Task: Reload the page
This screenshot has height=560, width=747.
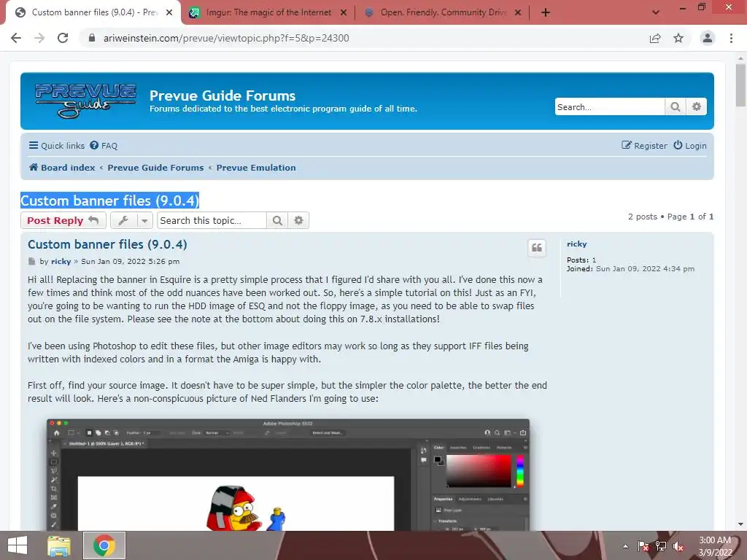Action: click(63, 38)
